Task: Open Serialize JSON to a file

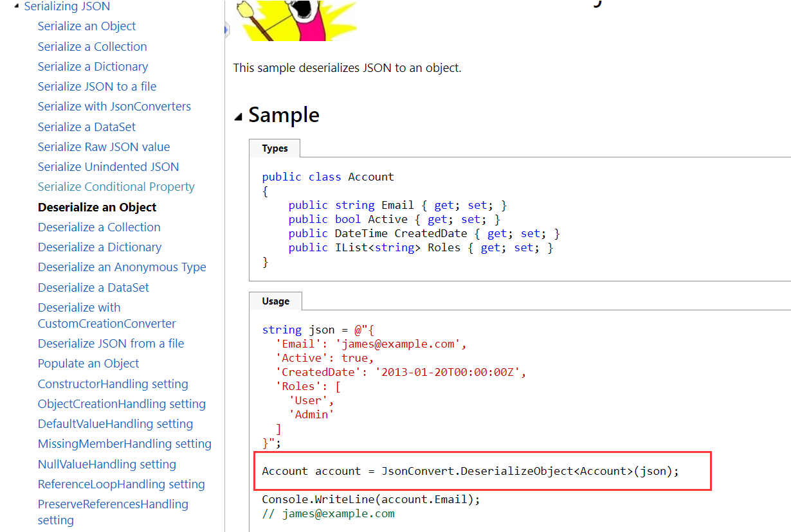Action: click(97, 87)
